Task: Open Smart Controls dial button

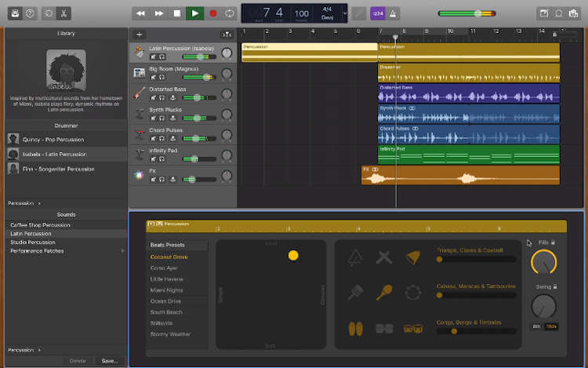Action: [x=49, y=13]
